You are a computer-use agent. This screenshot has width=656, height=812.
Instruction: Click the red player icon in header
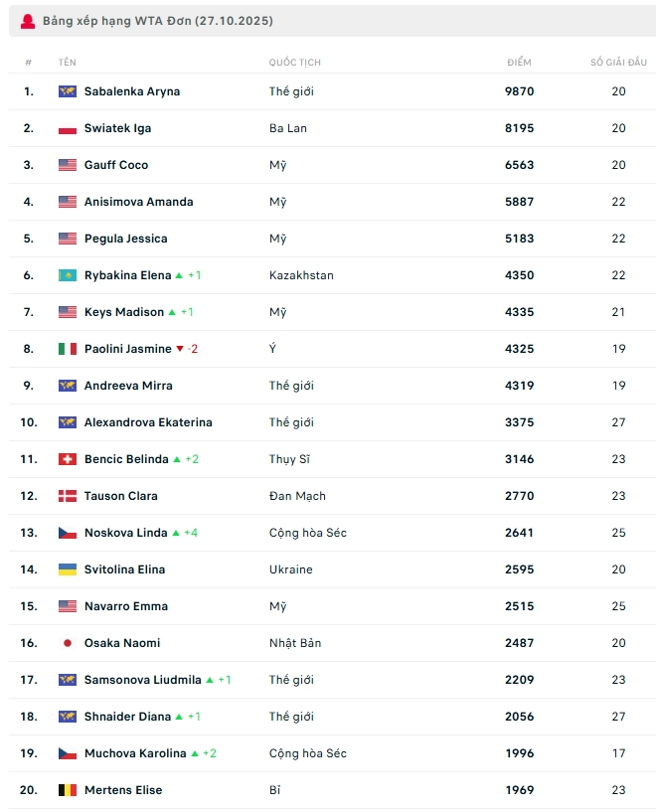27,21
